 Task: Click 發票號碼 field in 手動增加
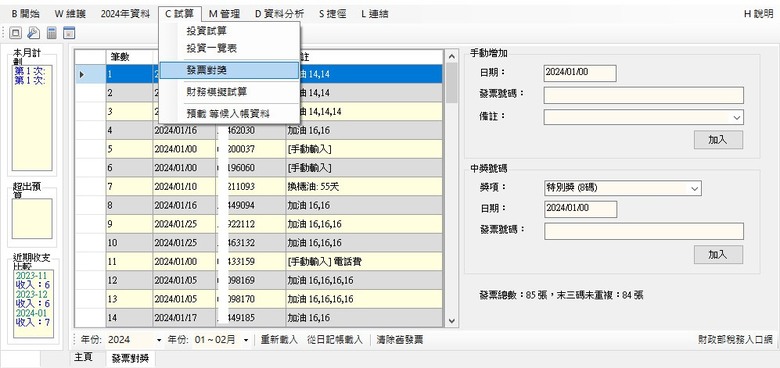click(644, 95)
